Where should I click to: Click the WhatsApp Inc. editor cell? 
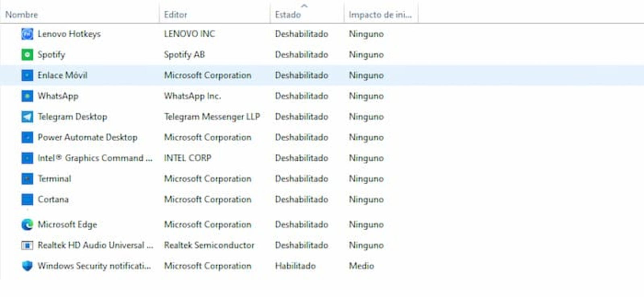[192, 96]
